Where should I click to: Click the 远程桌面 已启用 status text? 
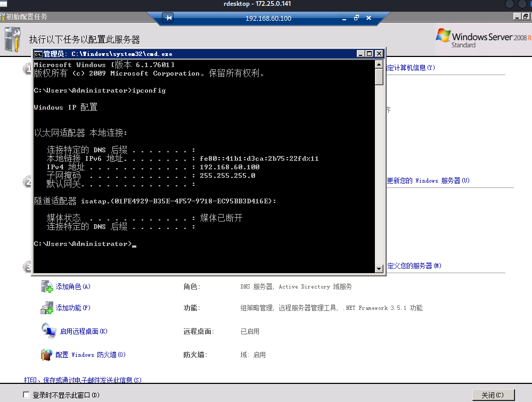point(250,331)
